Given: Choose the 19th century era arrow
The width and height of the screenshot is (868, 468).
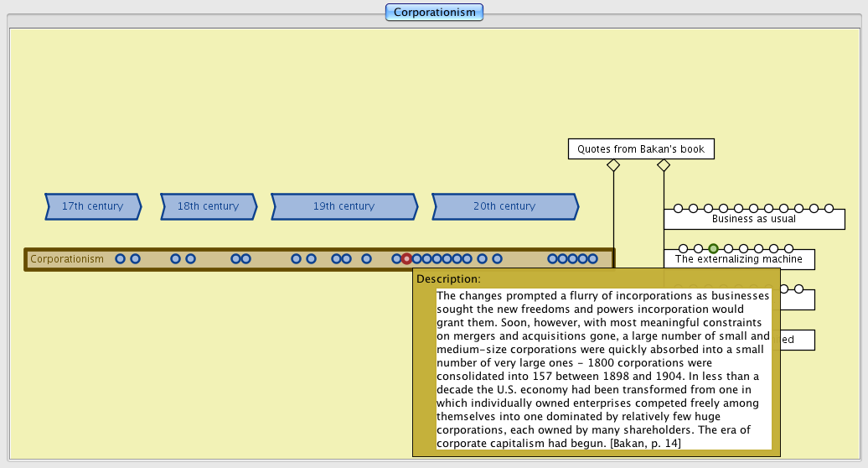Looking at the screenshot, I should click(344, 206).
